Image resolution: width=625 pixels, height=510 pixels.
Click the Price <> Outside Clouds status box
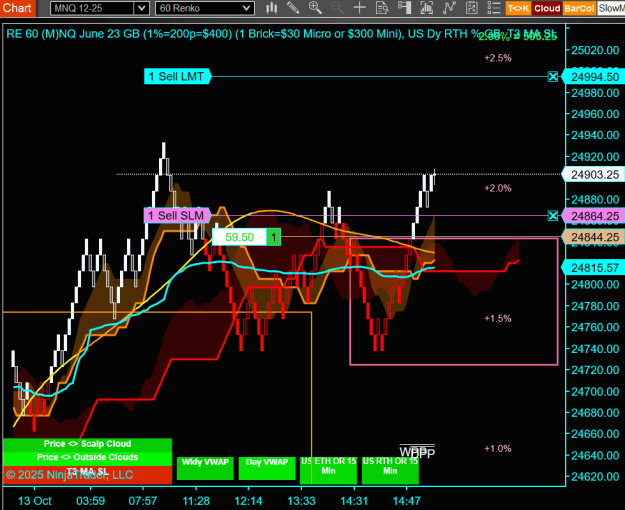coord(87,457)
